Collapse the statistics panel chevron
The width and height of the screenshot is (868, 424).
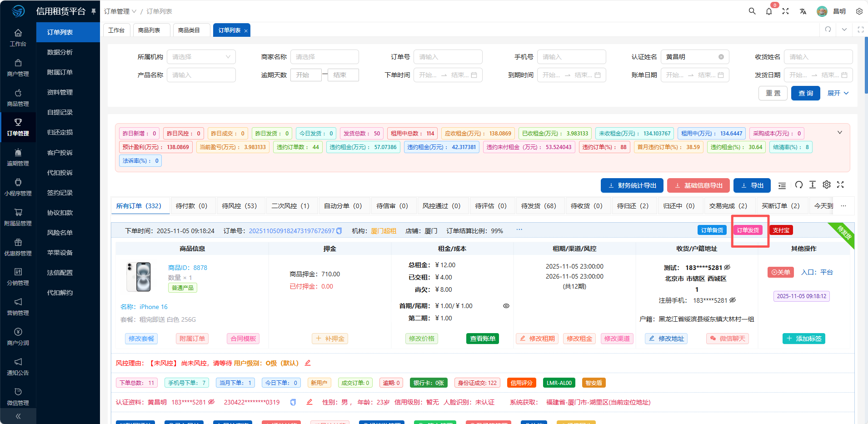[x=839, y=133]
